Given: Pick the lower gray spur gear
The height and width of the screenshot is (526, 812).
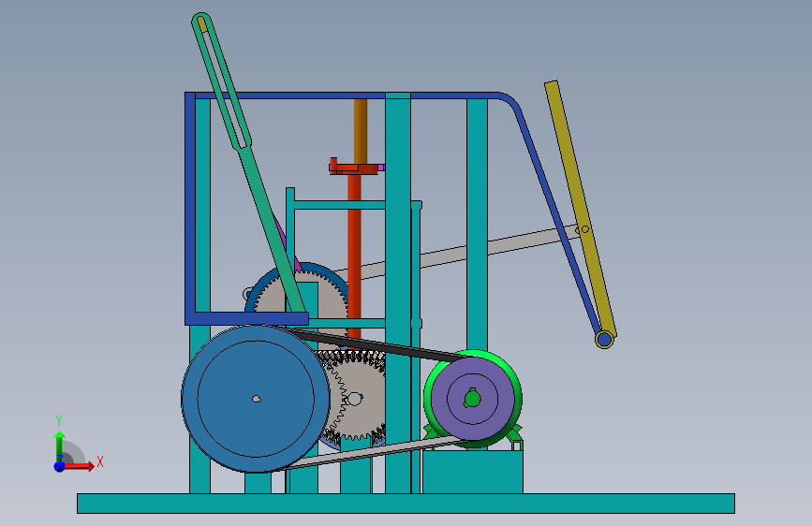Looking at the screenshot, I should [358, 399].
